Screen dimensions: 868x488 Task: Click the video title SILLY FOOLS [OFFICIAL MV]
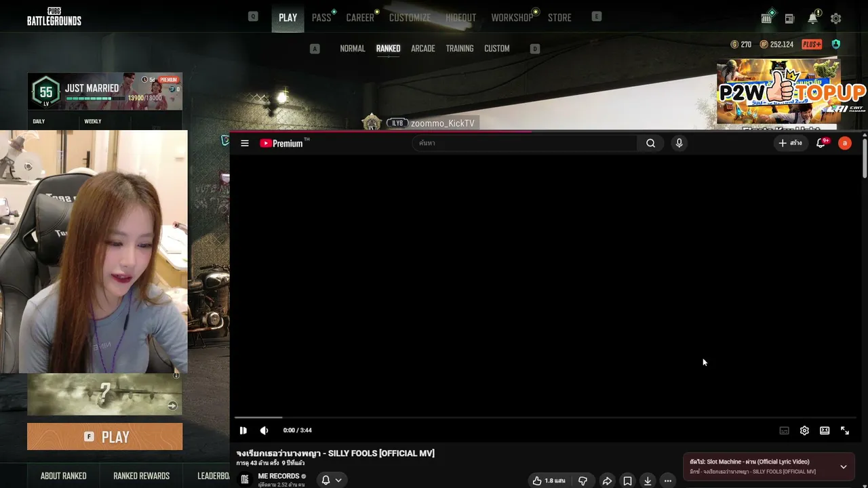coord(336,453)
